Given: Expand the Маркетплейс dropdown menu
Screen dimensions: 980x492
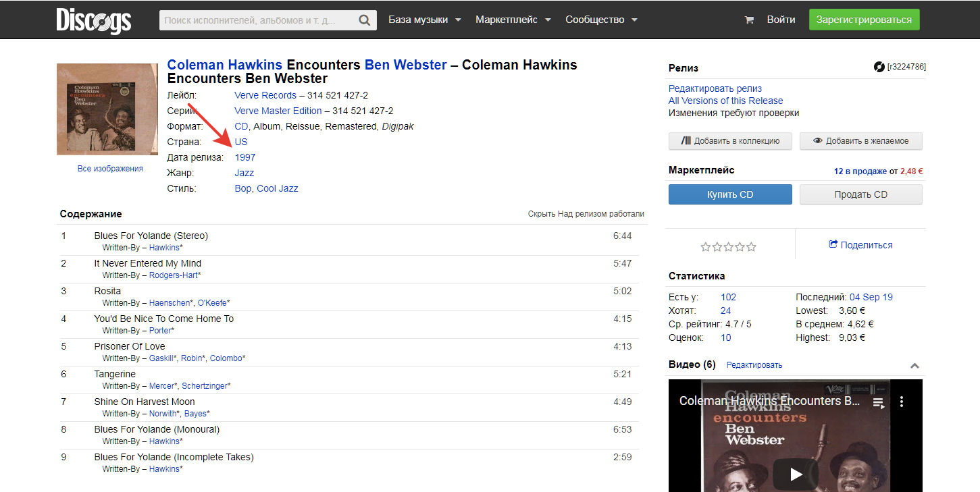Looking at the screenshot, I should click(x=513, y=20).
